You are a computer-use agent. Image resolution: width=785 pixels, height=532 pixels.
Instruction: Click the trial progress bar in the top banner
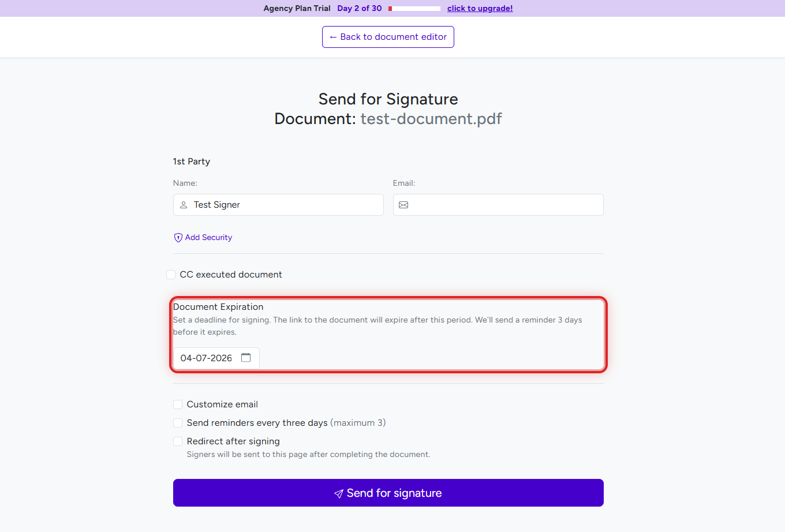click(x=414, y=8)
